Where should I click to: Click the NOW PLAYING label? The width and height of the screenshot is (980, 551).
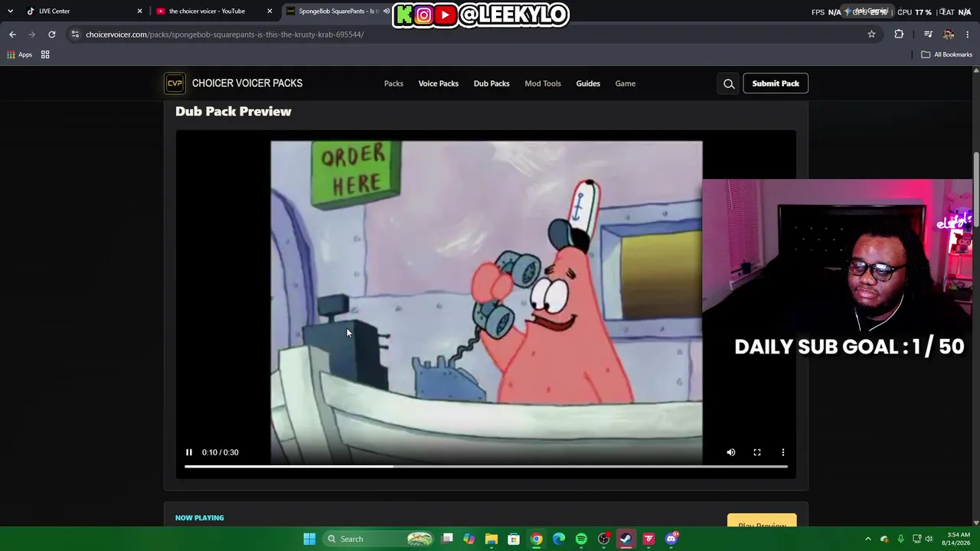pyautogui.click(x=200, y=518)
